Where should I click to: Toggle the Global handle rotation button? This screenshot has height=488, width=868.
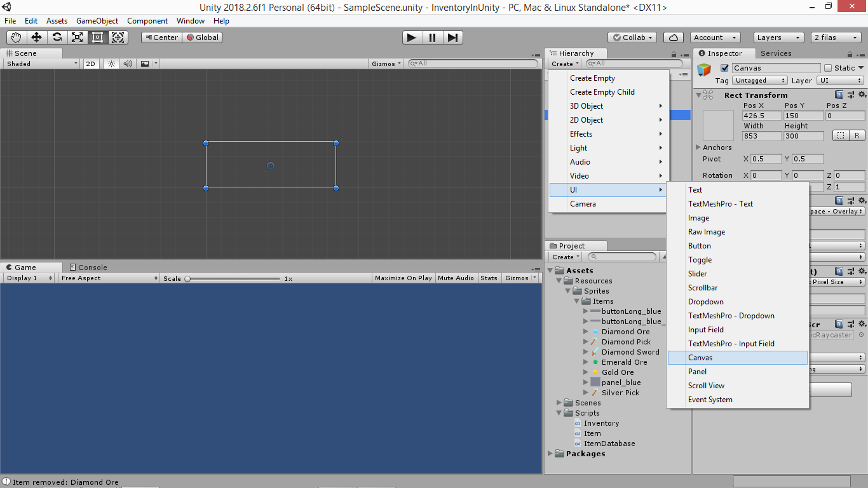(x=203, y=37)
